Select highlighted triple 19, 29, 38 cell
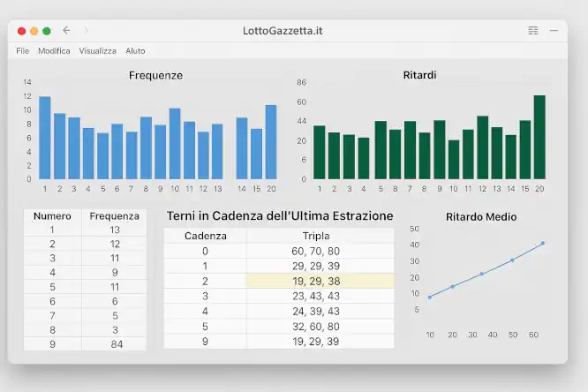 pyautogui.click(x=320, y=281)
